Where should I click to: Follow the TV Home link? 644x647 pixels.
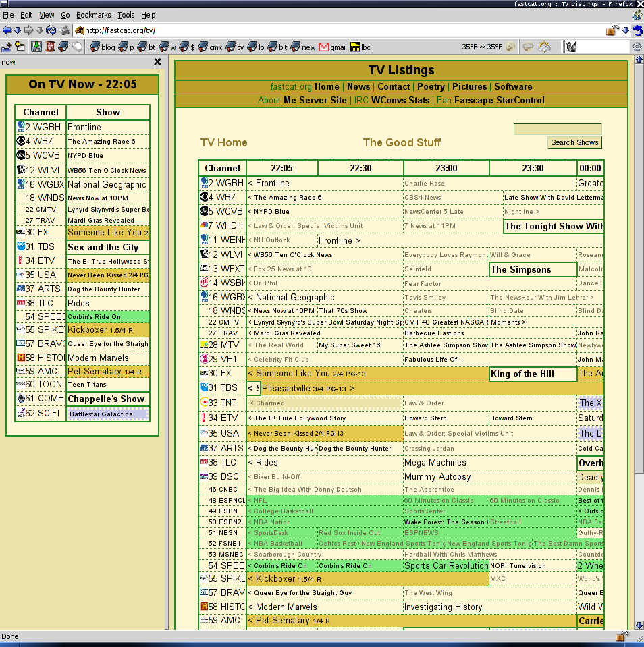(x=223, y=142)
